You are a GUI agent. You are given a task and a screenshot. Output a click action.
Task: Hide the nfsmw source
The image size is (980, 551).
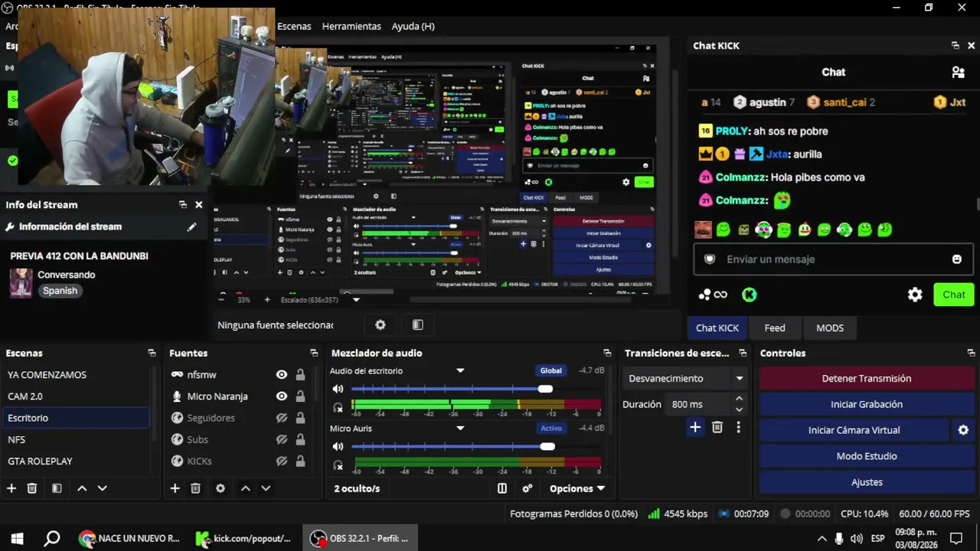[x=282, y=374]
